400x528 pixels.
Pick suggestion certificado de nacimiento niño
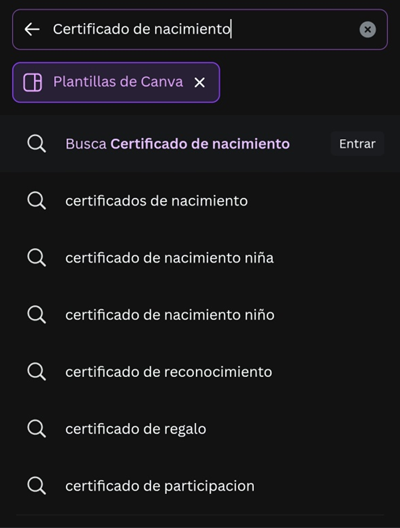pyautogui.click(x=200, y=315)
